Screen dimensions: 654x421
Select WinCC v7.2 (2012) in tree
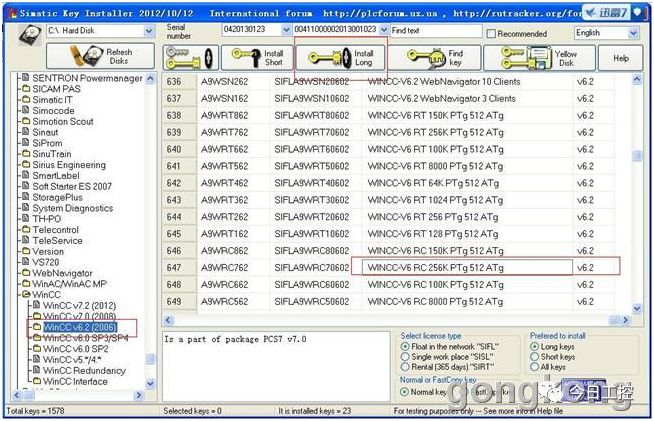(79, 305)
